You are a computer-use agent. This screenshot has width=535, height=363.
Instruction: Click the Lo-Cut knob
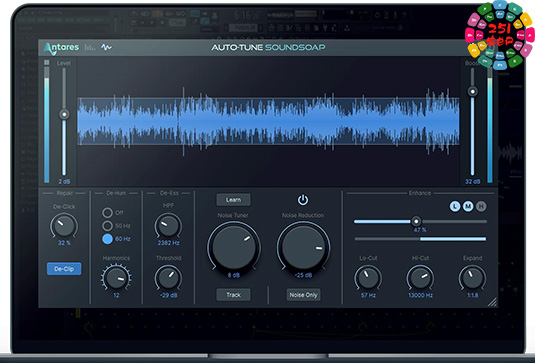point(368,278)
